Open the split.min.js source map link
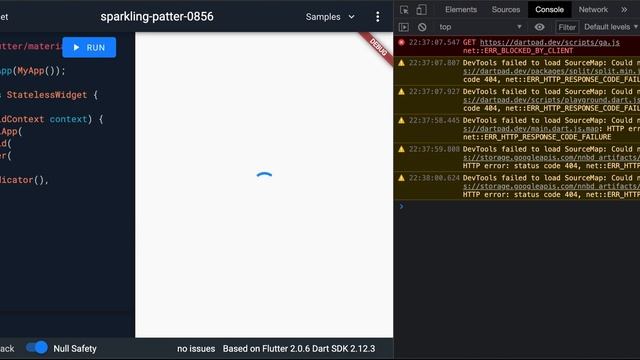Screen dimensions: 640x360 tap(551, 71)
